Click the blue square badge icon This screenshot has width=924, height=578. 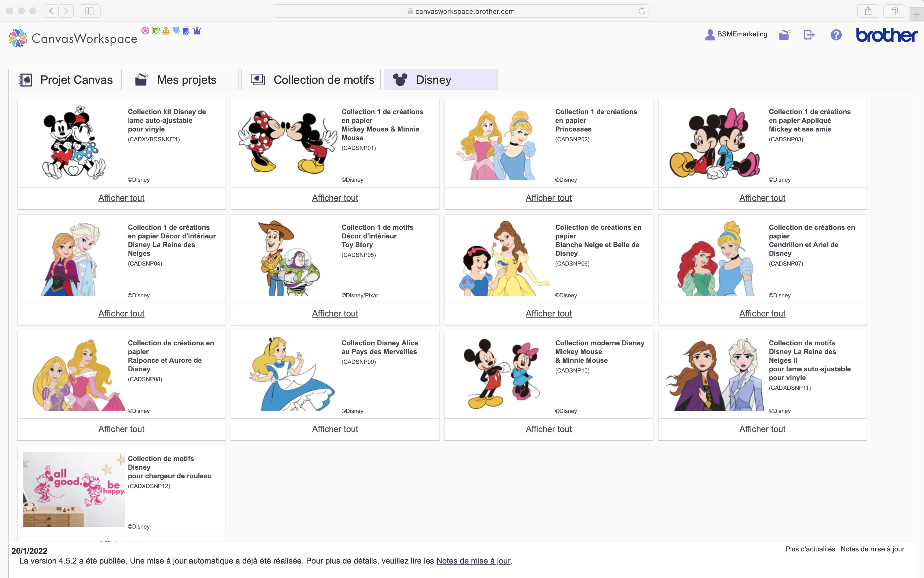pyautogui.click(x=186, y=31)
